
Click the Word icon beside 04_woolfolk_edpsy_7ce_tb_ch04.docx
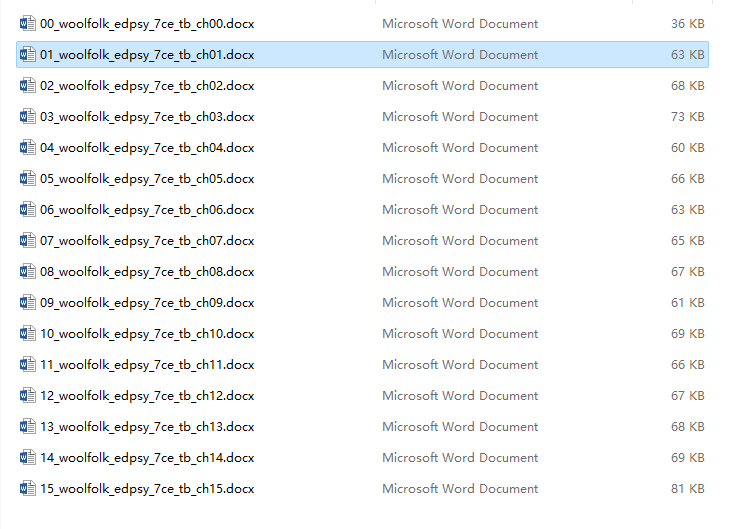tap(27, 147)
